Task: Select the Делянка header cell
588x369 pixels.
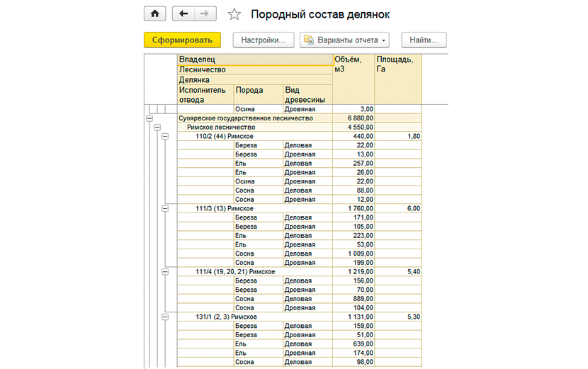Action: point(255,80)
